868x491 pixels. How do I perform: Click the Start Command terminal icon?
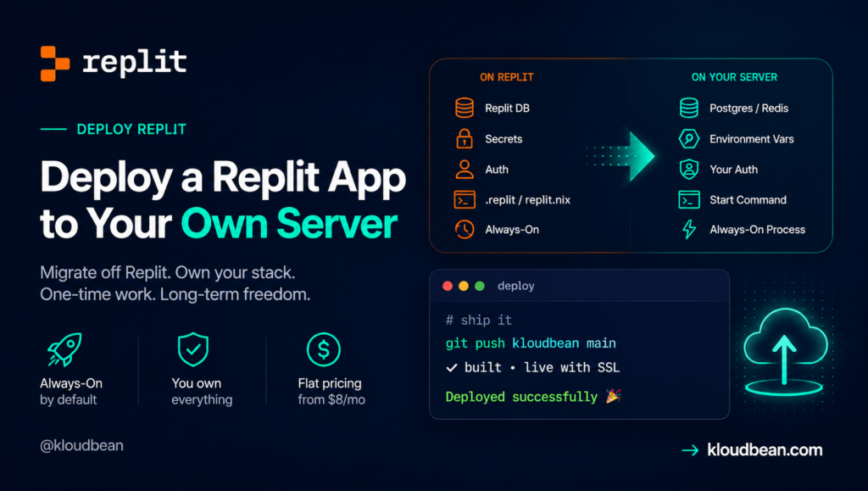pos(688,200)
